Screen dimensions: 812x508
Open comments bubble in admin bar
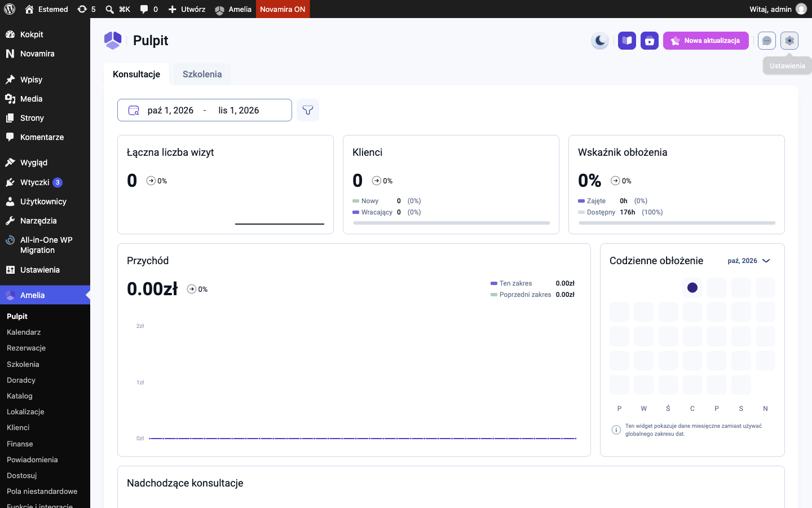(x=149, y=9)
